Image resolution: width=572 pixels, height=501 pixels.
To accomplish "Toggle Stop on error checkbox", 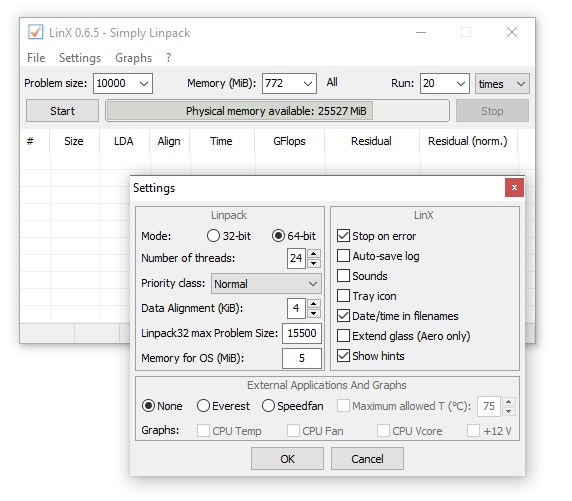I will click(376, 236).
